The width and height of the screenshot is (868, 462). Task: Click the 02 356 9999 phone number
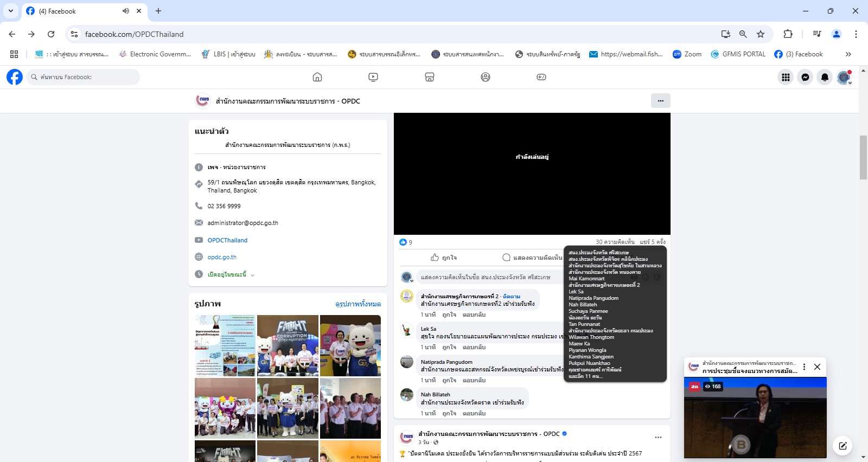click(224, 206)
